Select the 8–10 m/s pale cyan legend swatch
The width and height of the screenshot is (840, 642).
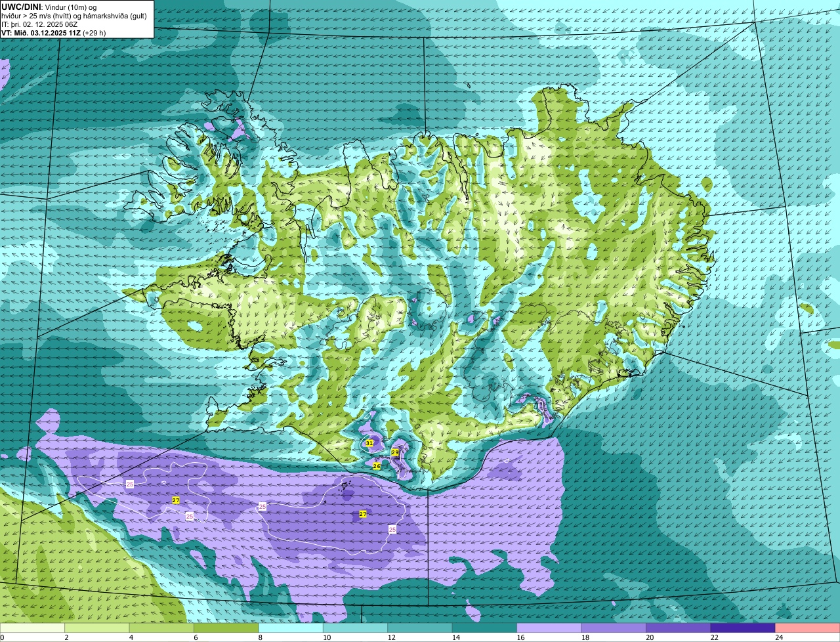coord(291,628)
